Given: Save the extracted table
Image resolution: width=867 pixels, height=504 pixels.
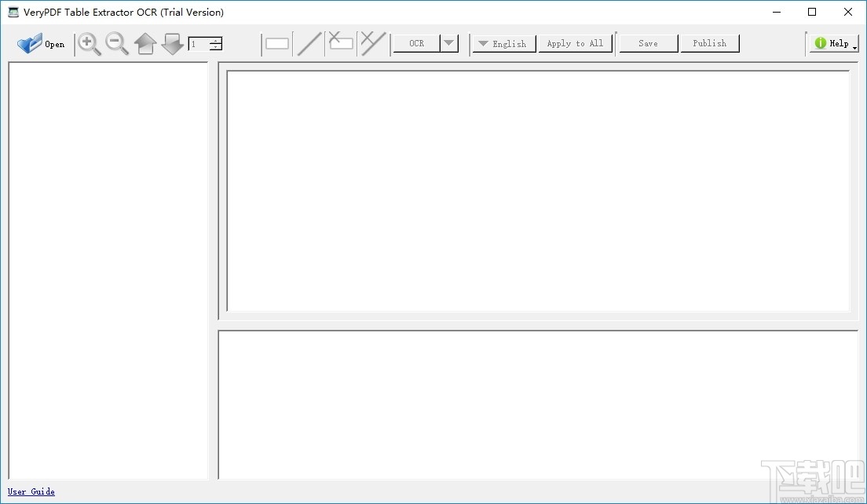Looking at the screenshot, I should tap(647, 43).
